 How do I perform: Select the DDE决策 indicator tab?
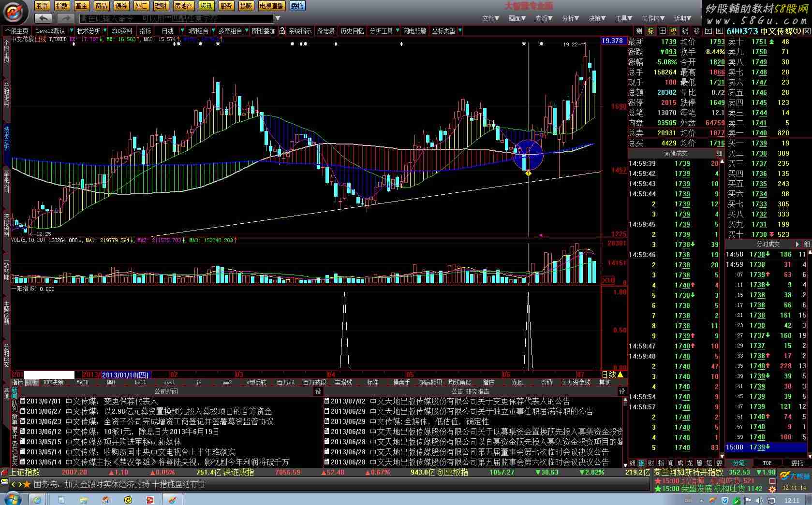53,382
